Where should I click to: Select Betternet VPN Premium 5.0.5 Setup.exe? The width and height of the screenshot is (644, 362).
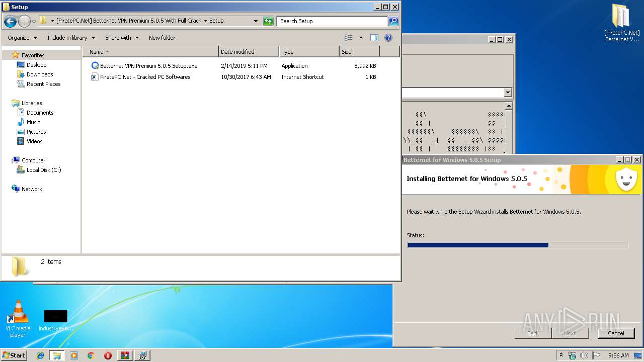[x=148, y=66]
